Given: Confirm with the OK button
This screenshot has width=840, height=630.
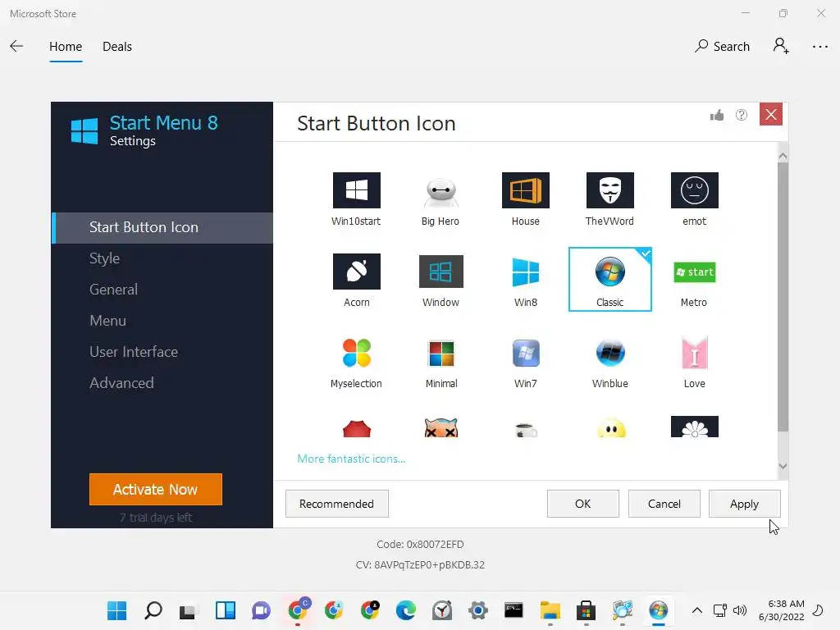Looking at the screenshot, I should [583, 504].
